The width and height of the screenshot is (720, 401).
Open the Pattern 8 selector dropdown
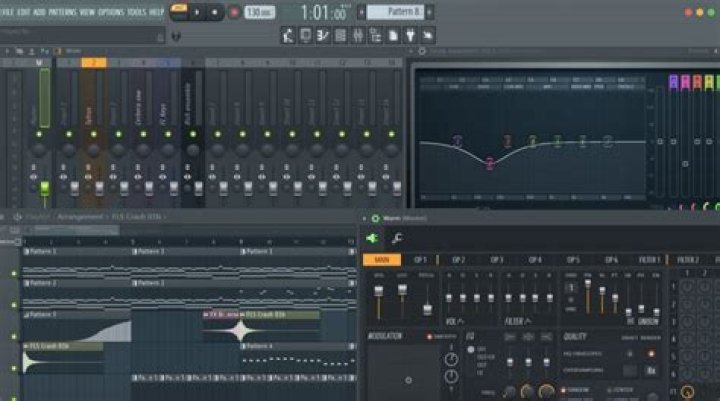point(395,12)
